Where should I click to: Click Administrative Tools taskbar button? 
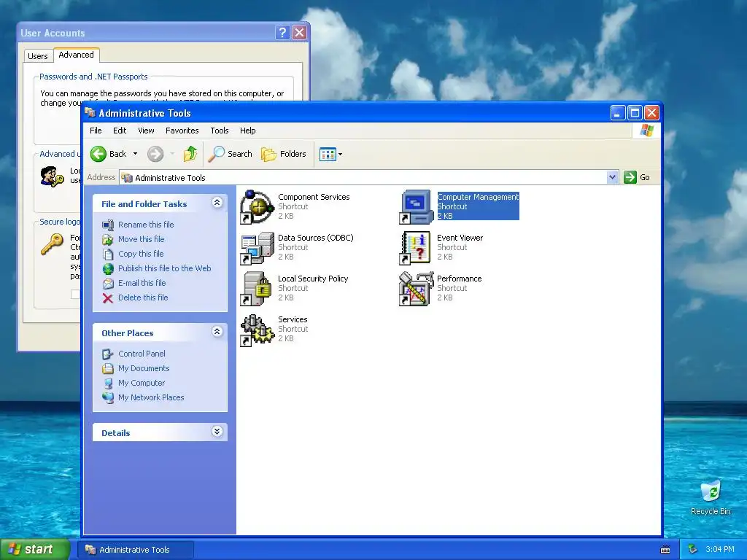click(135, 550)
